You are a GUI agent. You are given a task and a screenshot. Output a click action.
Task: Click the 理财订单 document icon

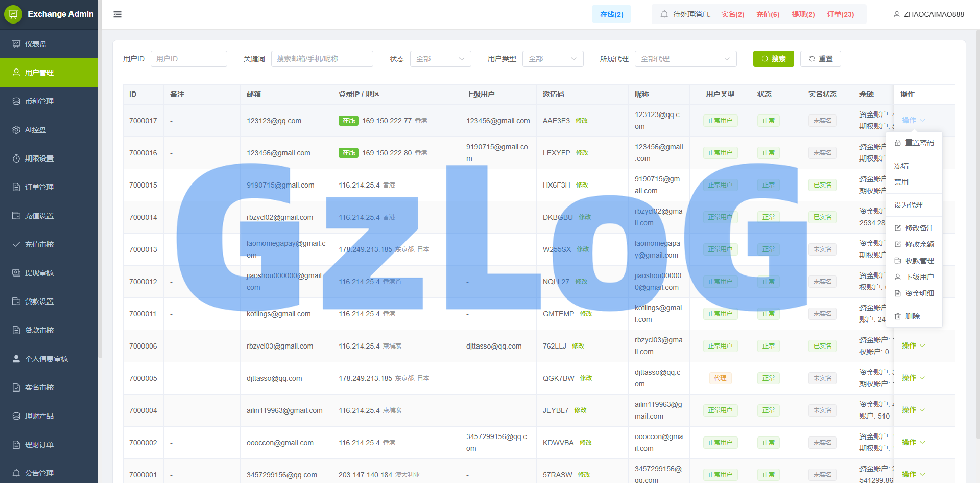click(16, 445)
